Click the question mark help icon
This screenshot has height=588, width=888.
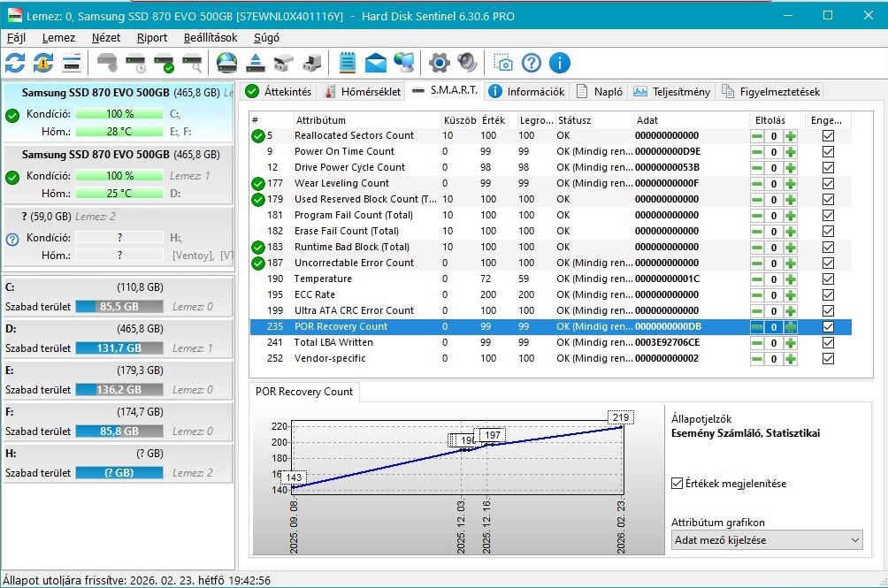(532, 63)
